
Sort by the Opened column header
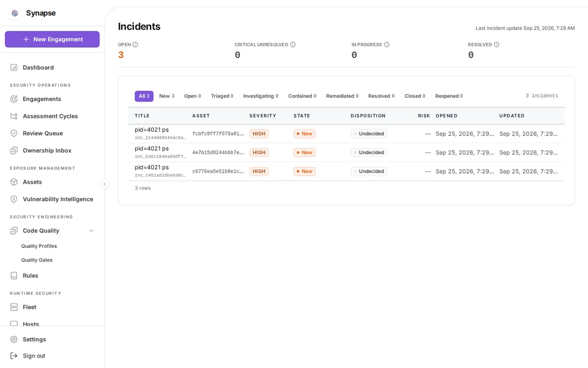point(446,116)
